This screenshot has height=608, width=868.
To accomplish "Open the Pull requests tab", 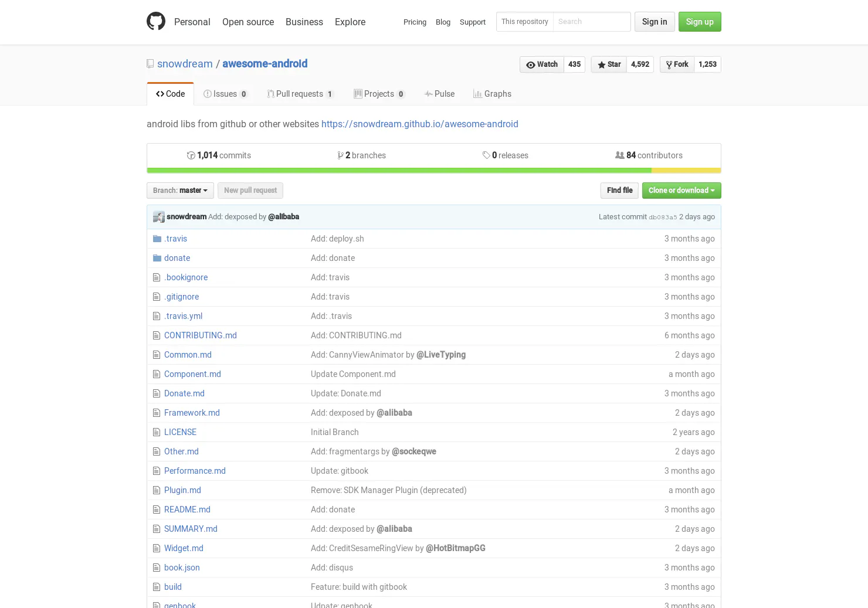I will click(x=300, y=94).
